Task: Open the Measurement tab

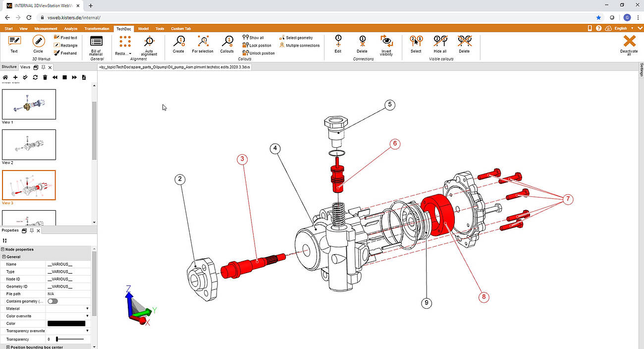Action: pos(46,29)
